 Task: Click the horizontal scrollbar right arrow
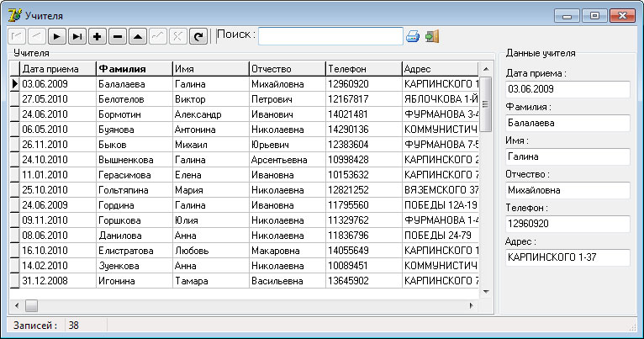coord(471,305)
